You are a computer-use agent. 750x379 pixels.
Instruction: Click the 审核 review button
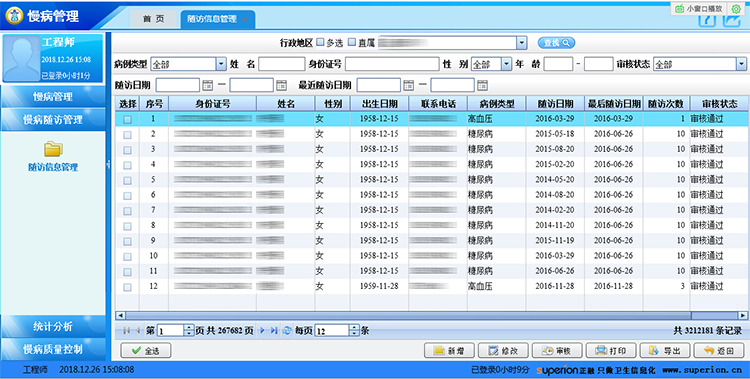(x=557, y=351)
